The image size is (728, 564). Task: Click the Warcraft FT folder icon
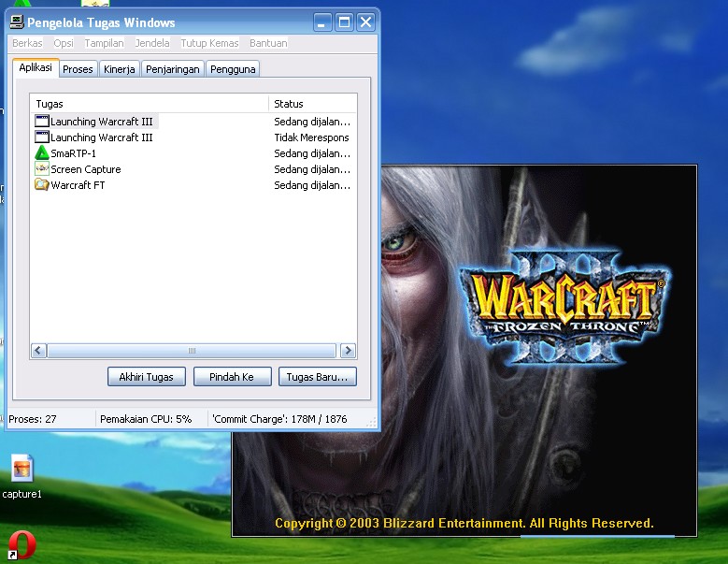pyautogui.click(x=42, y=184)
